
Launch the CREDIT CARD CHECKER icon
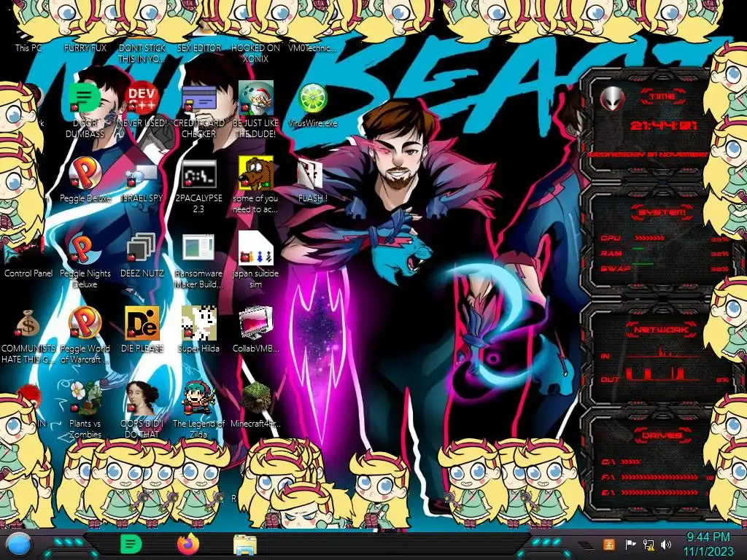click(198, 98)
